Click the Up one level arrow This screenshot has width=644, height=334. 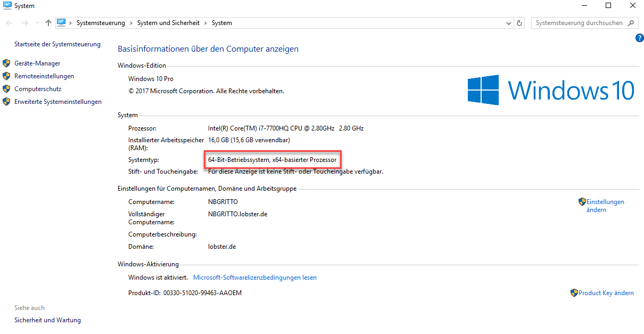(x=48, y=23)
